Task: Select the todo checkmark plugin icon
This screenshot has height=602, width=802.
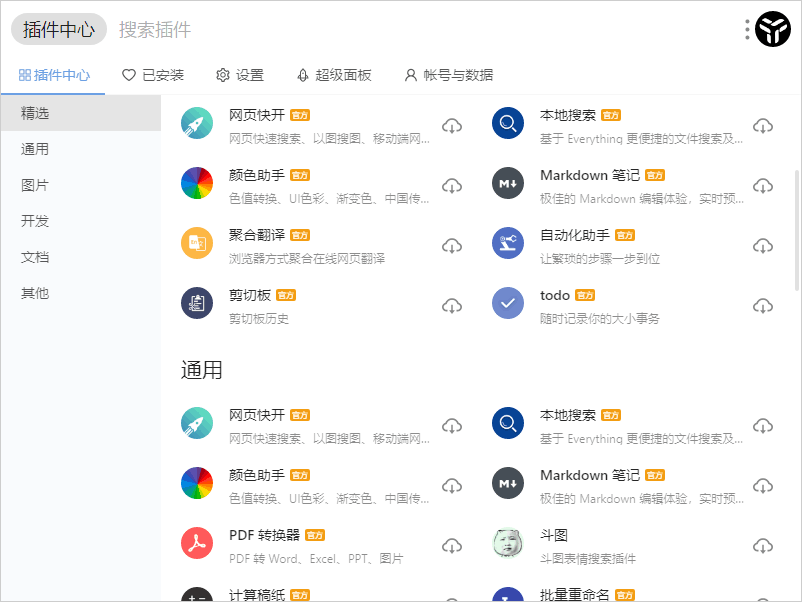Action: (508, 304)
